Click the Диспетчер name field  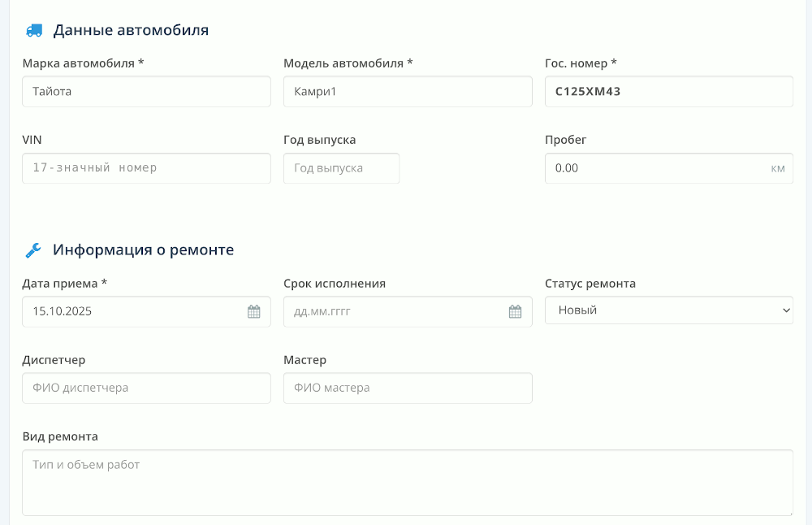click(x=146, y=388)
